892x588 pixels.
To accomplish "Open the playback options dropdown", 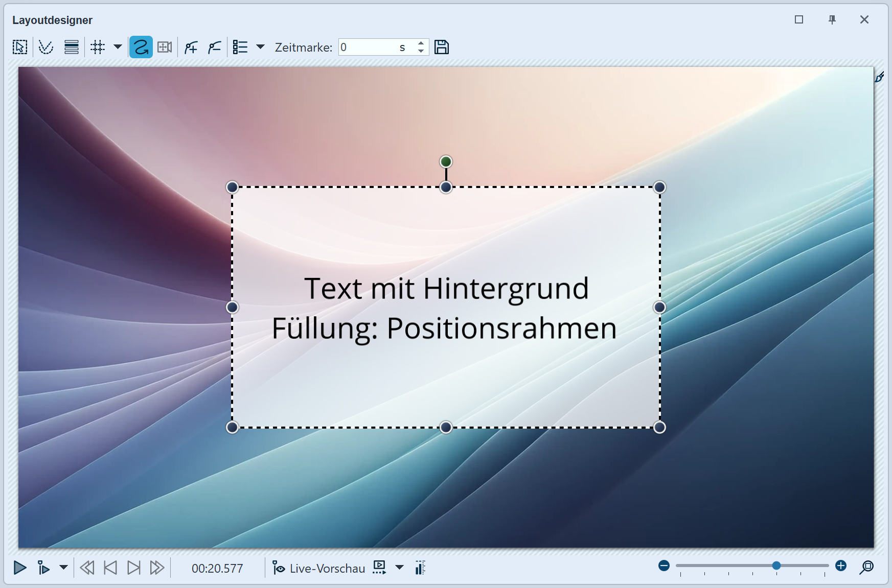I will tap(63, 568).
